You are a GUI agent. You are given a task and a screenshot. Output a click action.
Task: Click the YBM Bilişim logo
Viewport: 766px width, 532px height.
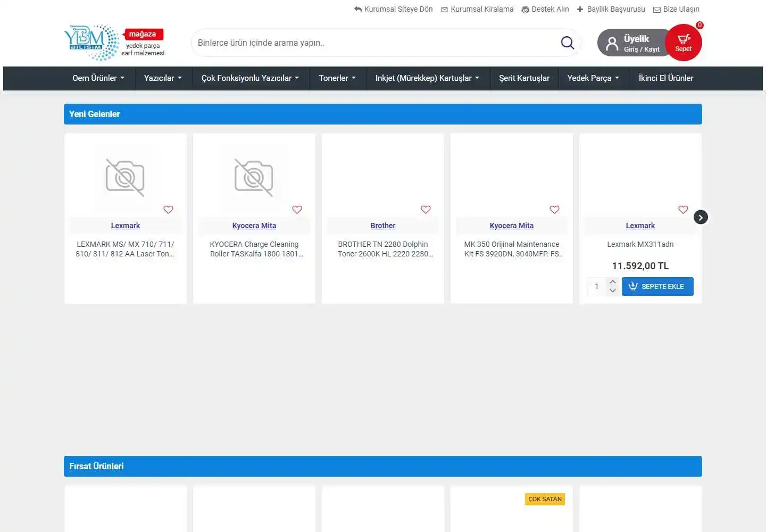91,42
